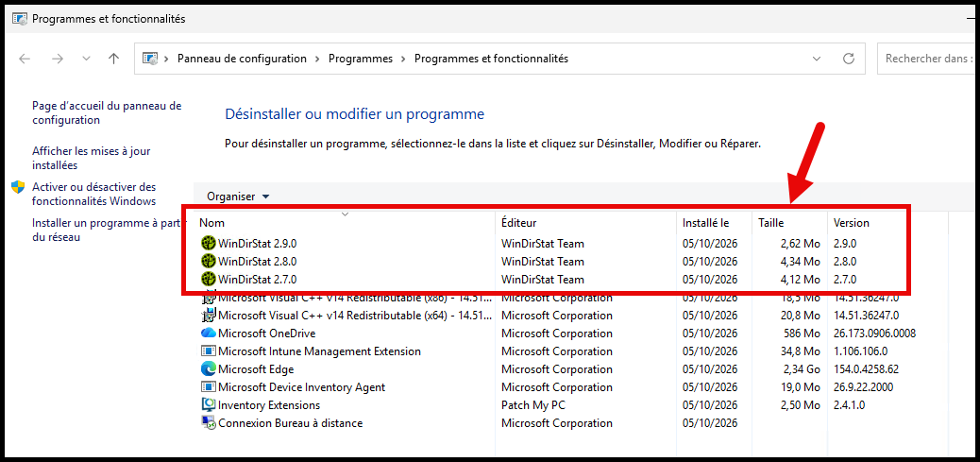The width and height of the screenshot is (980, 462).
Task: Click the 2,34 Go size value
Action: pos(801,368)
